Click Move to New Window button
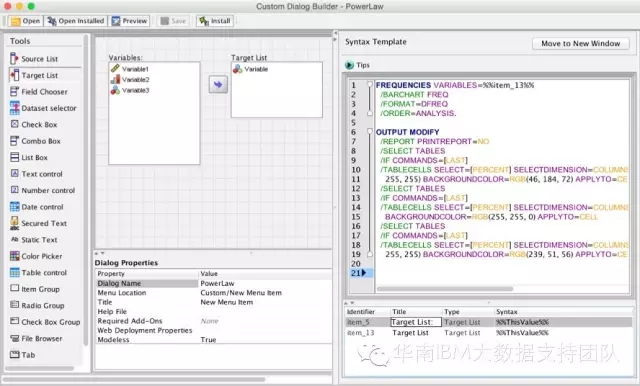 click(580, 43)
